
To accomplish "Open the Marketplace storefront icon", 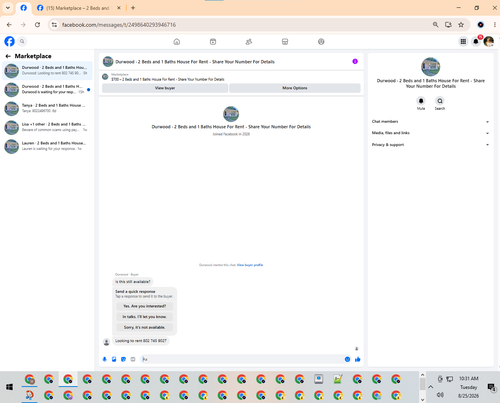I will 285,42.
